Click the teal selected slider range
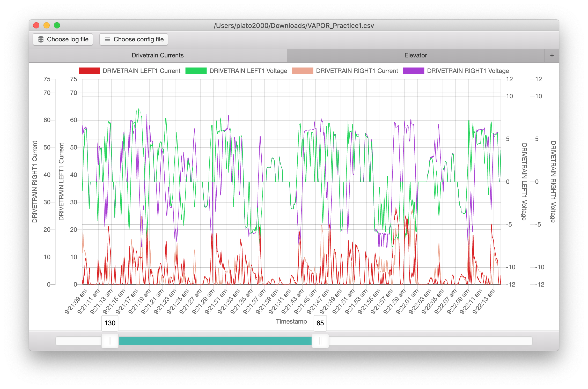The image size is (588, 389). click(215, 341)
